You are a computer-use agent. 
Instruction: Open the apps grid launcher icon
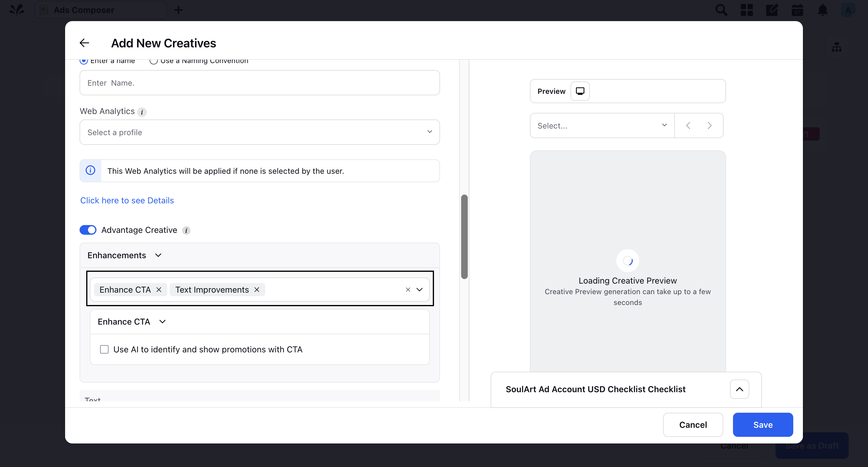pos(747,10)
